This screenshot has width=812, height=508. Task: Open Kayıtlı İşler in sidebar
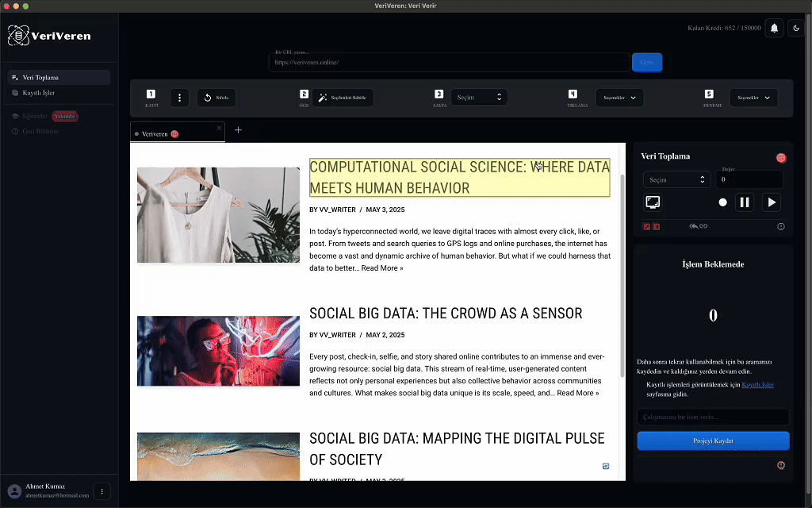point(59,93)
